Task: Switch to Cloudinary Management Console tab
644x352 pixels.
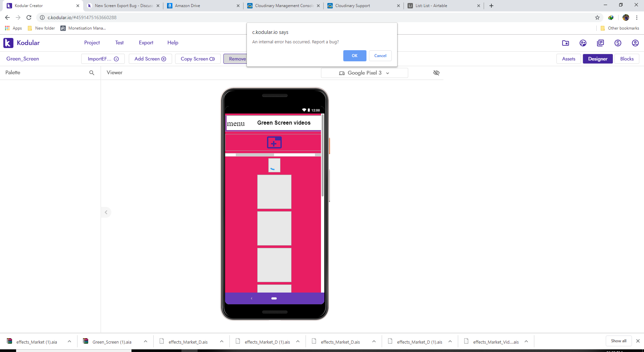Action: click(283, 6)
